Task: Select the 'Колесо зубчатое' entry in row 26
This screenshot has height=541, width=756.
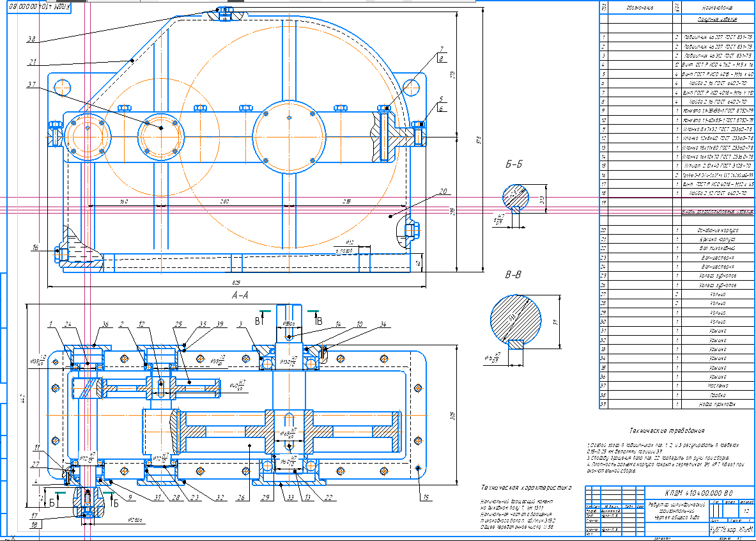Action: pyautogui.click(x=718, y=285)
